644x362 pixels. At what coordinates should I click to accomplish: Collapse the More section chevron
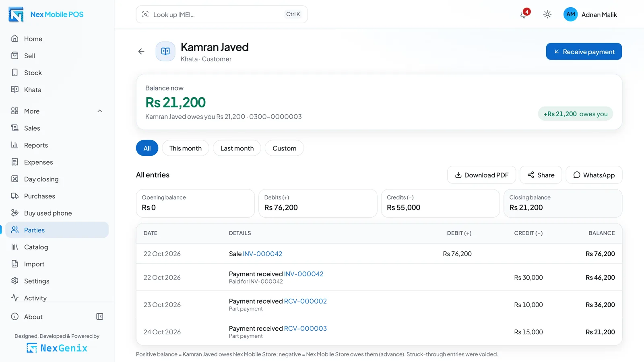click(100, 111)
